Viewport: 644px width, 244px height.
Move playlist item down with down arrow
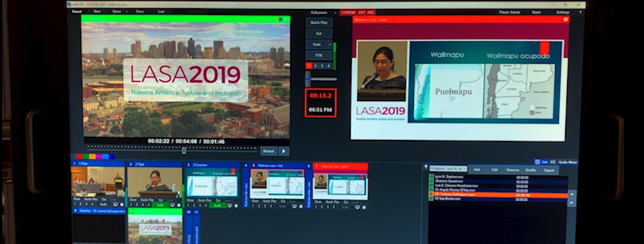tap(572, 202)
